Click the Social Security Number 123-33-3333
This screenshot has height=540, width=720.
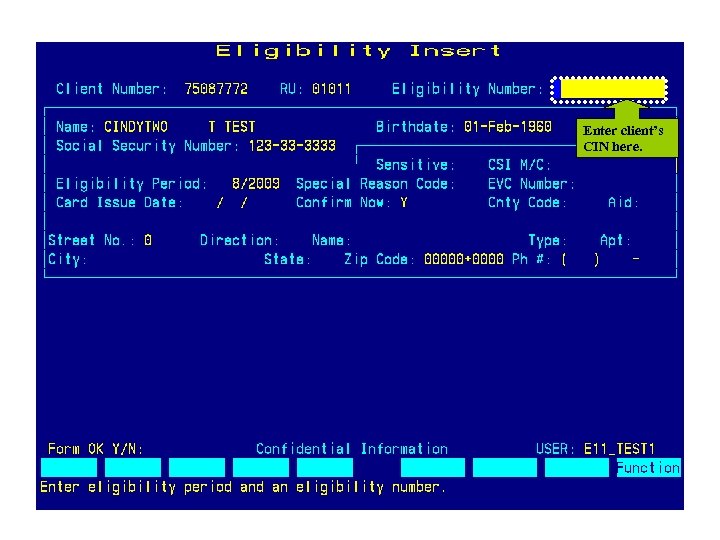(292, 146)
